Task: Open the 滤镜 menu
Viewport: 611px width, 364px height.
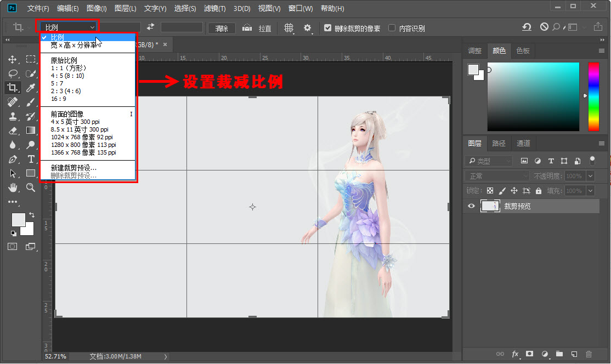Action: pyautogui.click(x=214, y=8)
